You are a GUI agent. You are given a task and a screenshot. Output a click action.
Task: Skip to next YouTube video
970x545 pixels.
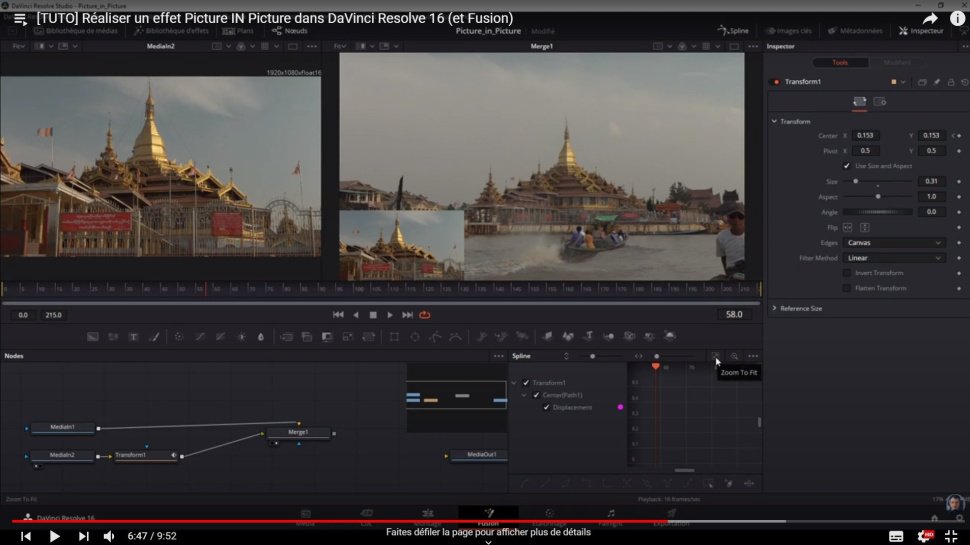84,536
